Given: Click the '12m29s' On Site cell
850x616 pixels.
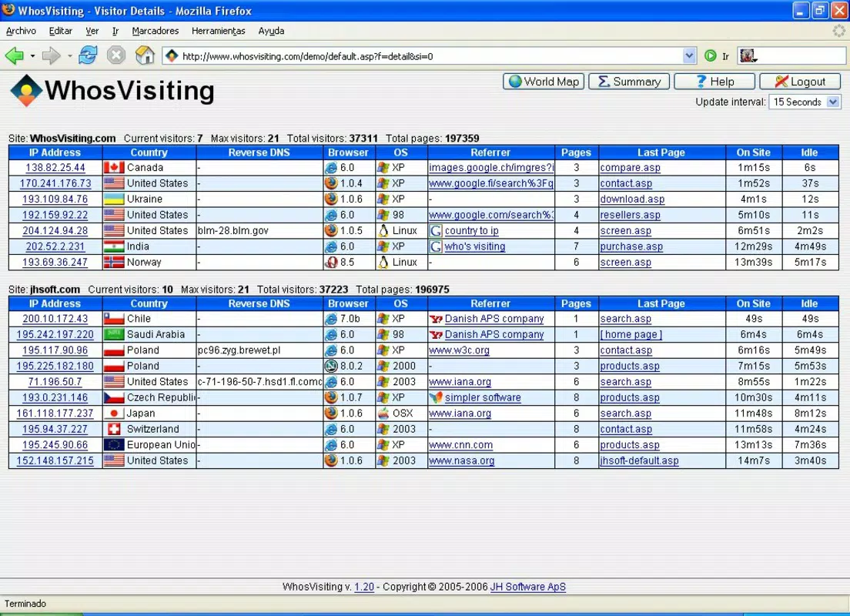Looking at the screenshot, I should [754, 246].
